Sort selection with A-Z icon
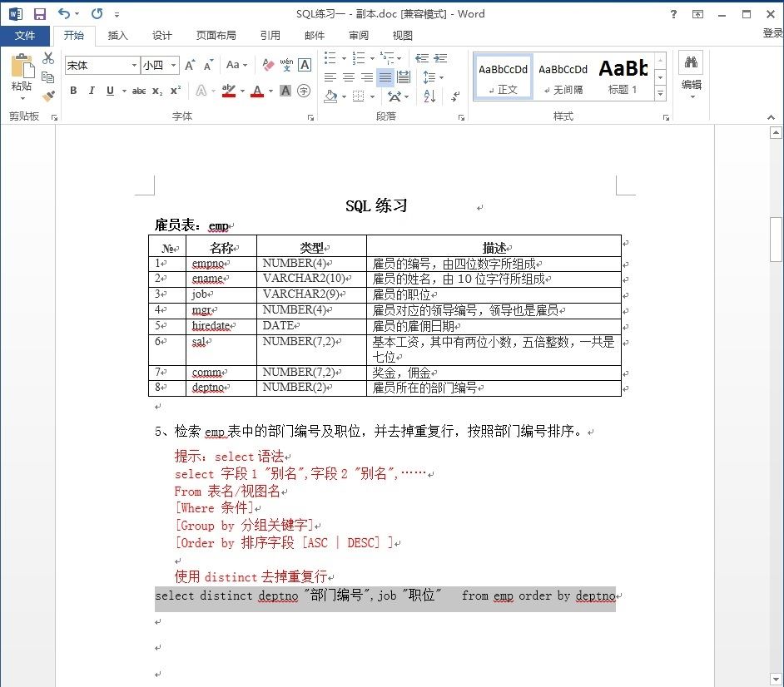The height and width of the screenshot is (687, 784). pyautogui.click(x=429, y=96)
